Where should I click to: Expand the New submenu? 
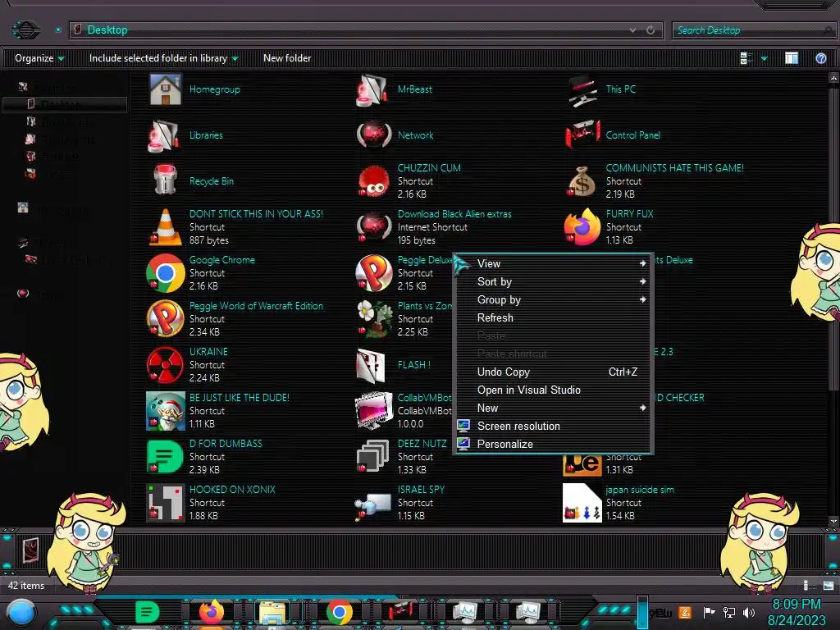[x=554, y=409]
